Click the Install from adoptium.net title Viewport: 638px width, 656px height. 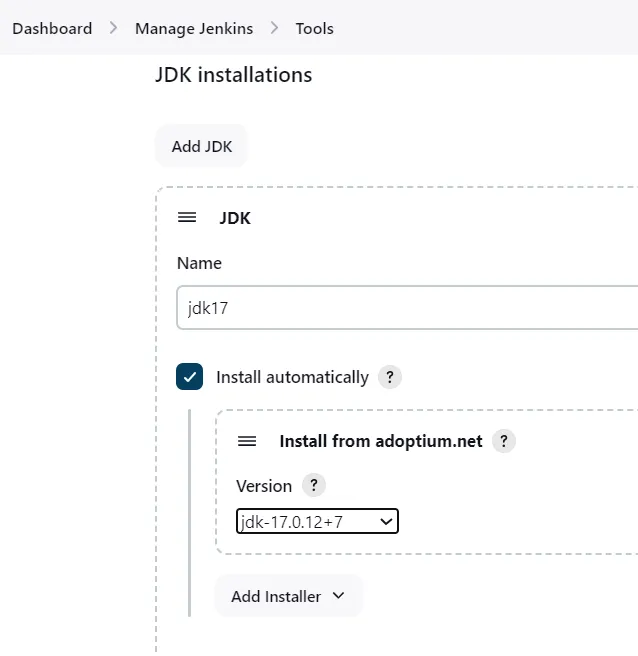click(x=381, y=441)
